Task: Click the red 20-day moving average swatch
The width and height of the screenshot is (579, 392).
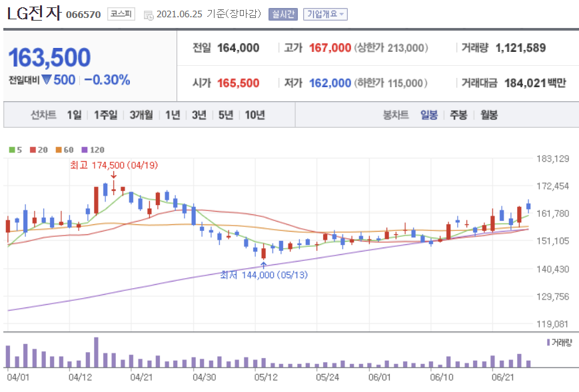Action: click(x=33, y=150)
